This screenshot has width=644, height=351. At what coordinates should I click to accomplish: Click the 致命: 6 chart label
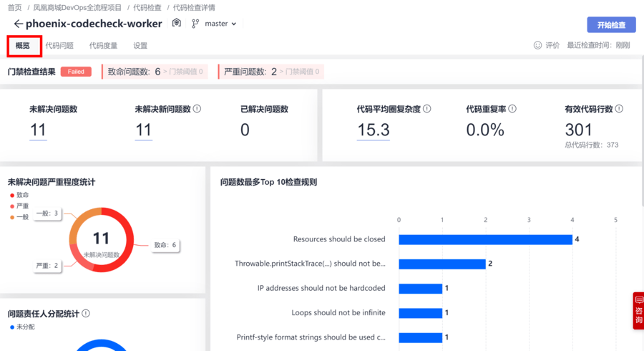pos(165,245)
